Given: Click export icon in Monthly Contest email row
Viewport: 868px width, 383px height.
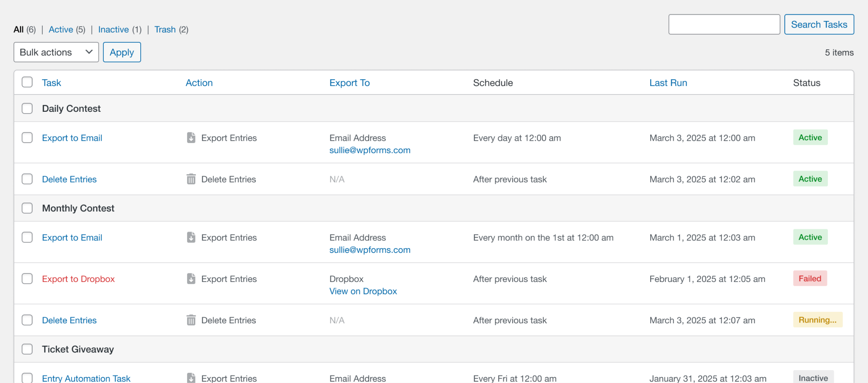Looking at the screenshot, I should 191,238.
